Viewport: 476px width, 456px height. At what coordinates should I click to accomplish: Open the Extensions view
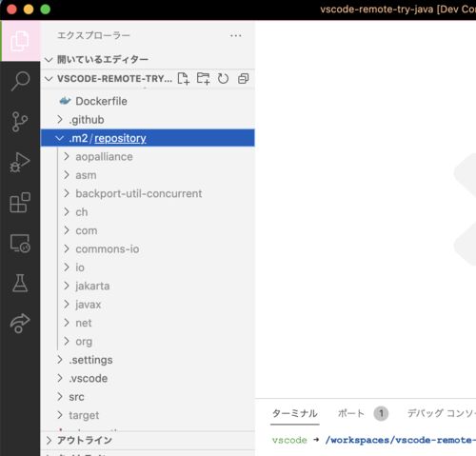click(20, 202)
